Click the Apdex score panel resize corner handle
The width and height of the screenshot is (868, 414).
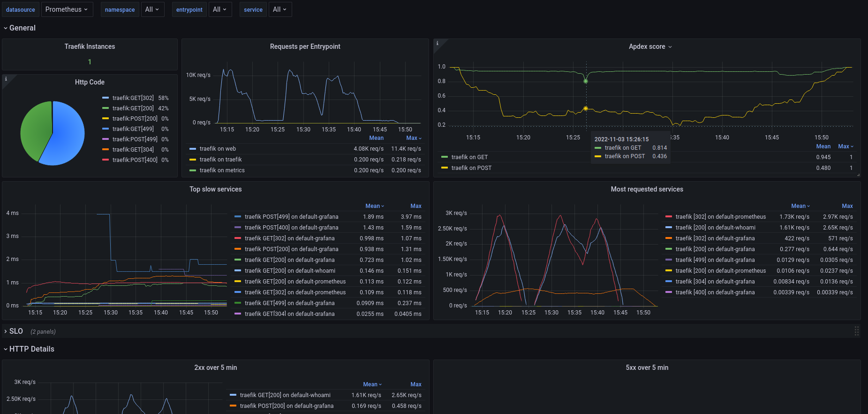coord(858,175)
